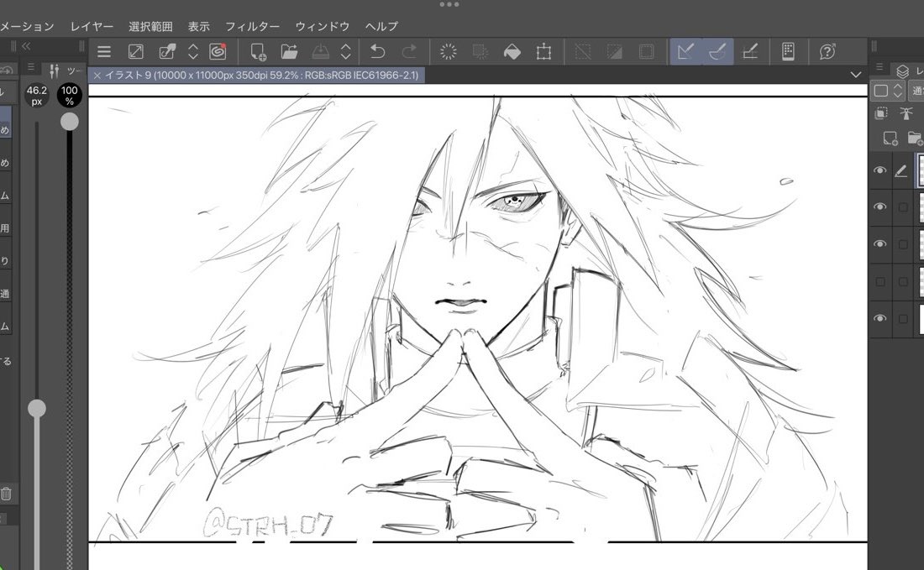Open the ウィンドウ menu

[323, 27]
